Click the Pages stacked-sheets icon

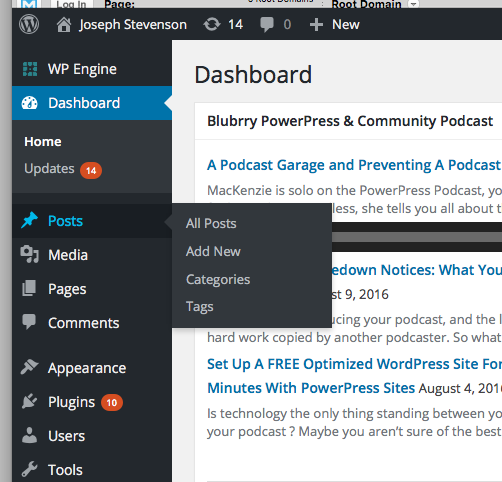pyautogui.click(x=29, y=288)
